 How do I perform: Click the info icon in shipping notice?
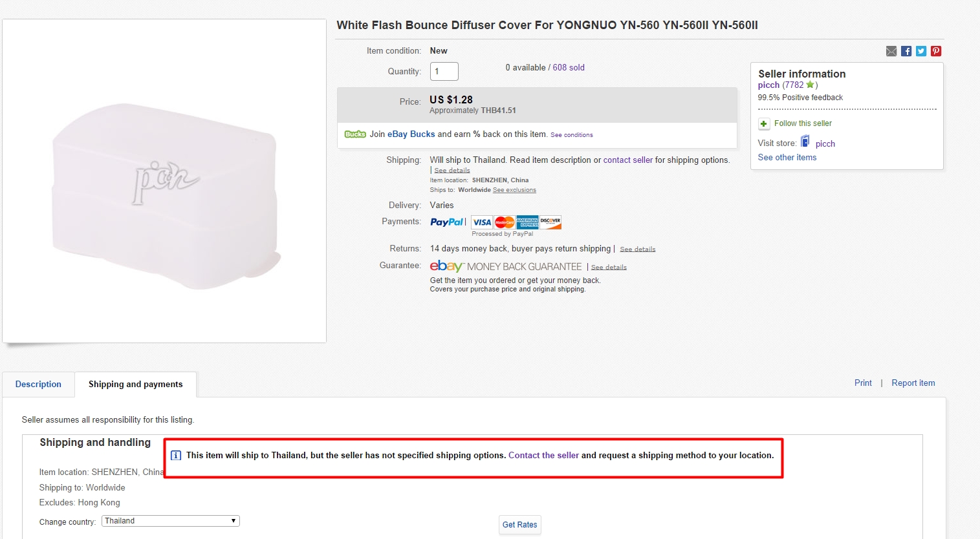click(x=175, y=456)
